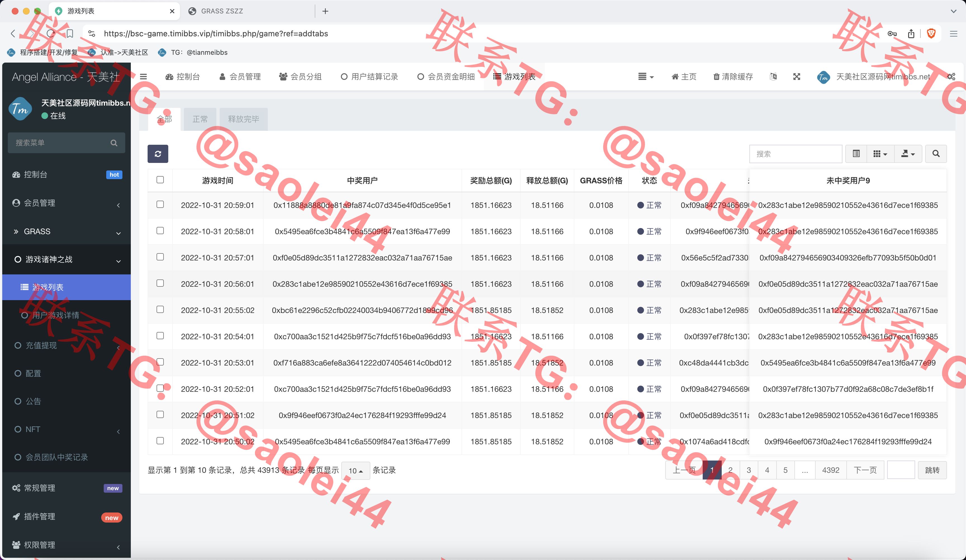This screenshot has width=966, height=560.
Task: Click the table refresh button
Action: 158,154
